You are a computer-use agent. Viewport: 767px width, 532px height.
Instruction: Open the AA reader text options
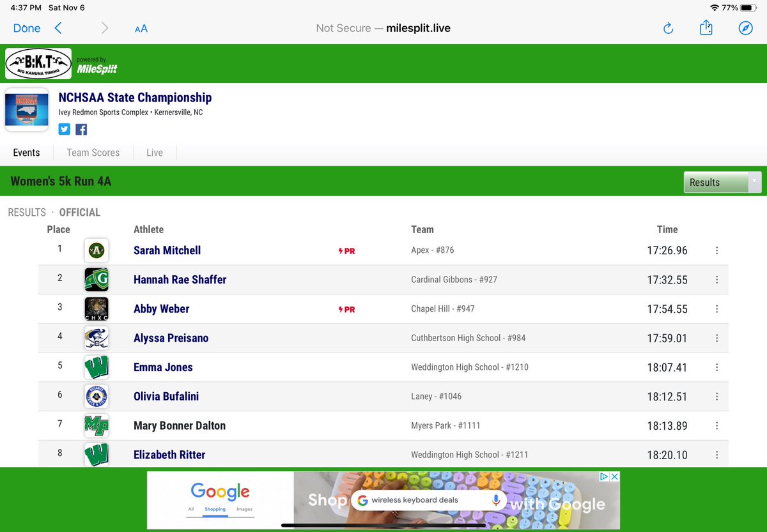(x=141, y=28)
